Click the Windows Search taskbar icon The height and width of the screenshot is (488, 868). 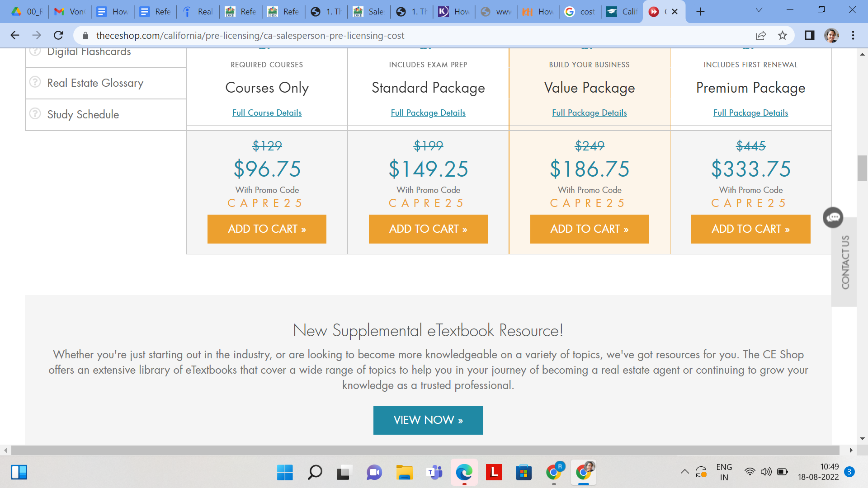[x=316, y=473]
